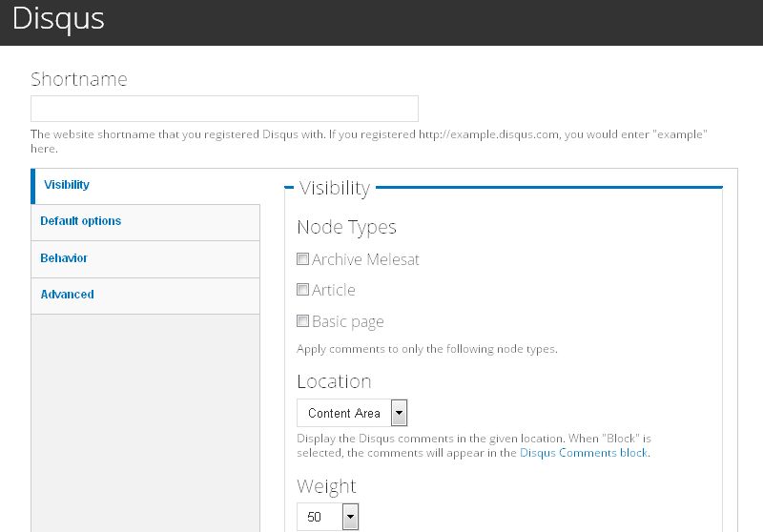Follow the Disqus Comments block link
Screen dimensions: 763x532
(x=583, y=453)
